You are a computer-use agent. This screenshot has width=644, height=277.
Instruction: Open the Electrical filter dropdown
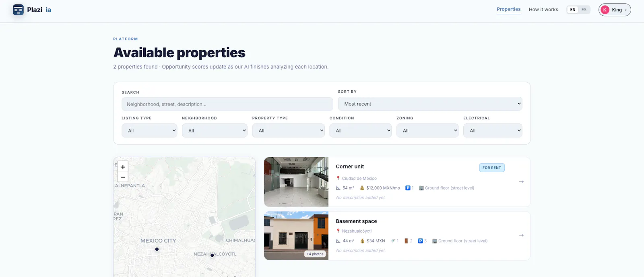493,131
